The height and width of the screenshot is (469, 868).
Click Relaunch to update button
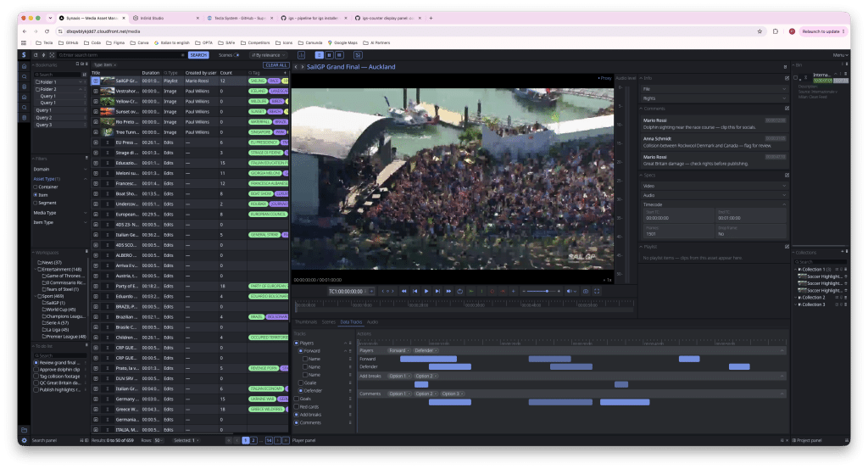pyautogui.click(x=824, y=31)
